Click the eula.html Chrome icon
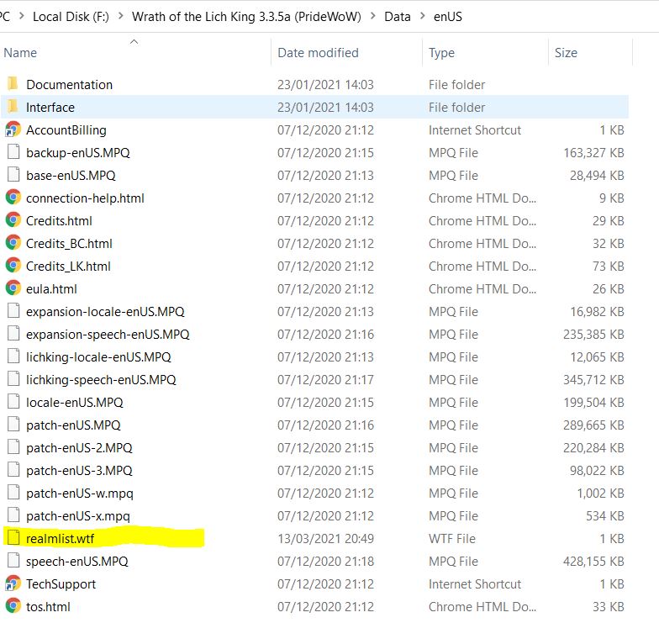This screenshot has width=659, height=644. click(x=13, y=288)
